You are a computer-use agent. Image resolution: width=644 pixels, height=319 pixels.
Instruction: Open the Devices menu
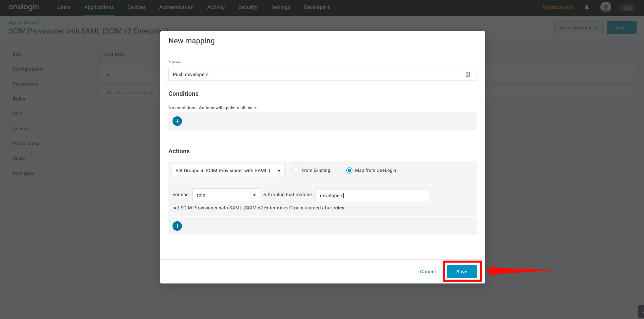click(136, 7)
